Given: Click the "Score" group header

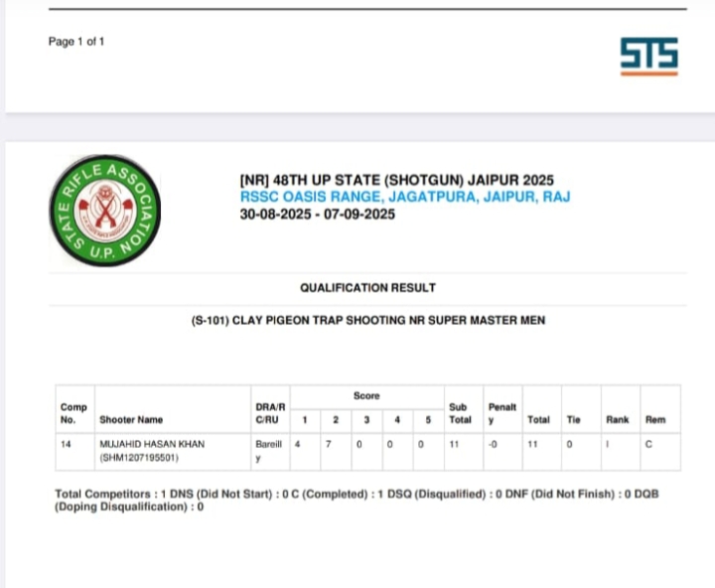Looking at the screenshot, I should tap(366, 395).
